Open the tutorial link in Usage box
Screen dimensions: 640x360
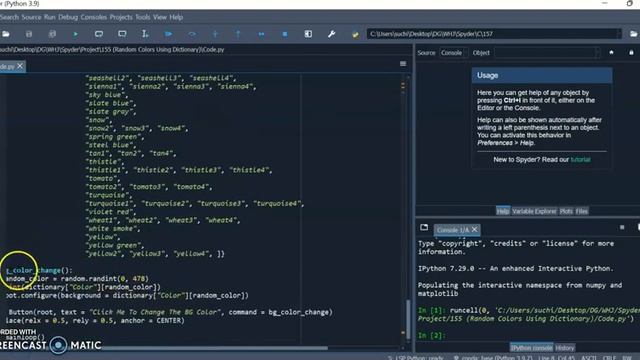click(580, 160)
